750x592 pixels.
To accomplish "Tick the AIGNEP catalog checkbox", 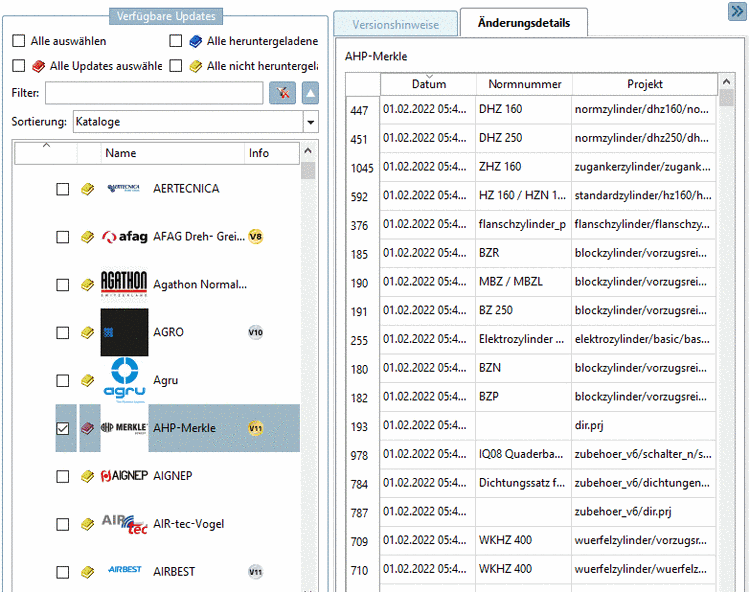I will pyautogui.click(x=63, y=477).
